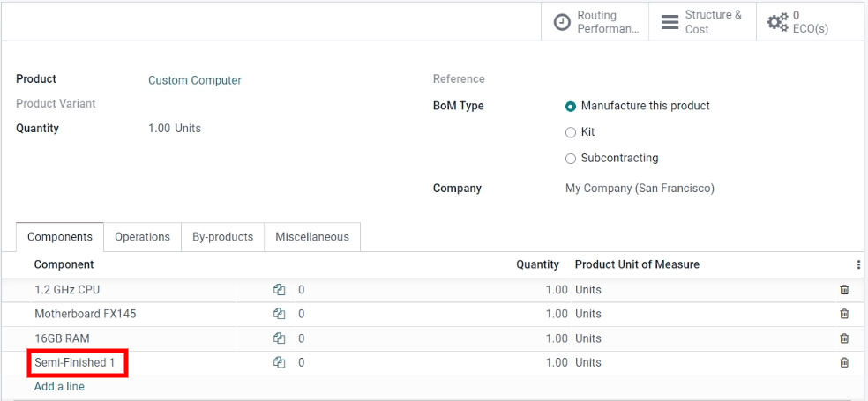Remove the 16GB RAM line via trash icon

(x=844, y=338)
